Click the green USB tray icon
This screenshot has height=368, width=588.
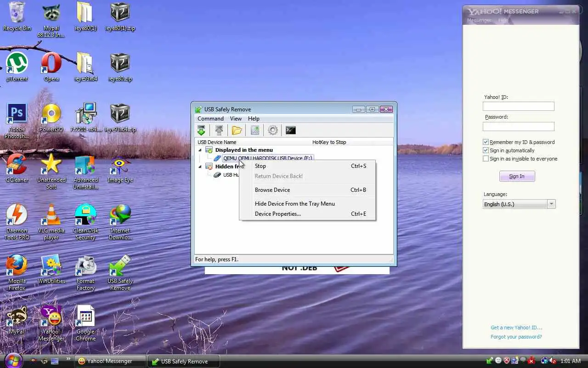(490, 361)
